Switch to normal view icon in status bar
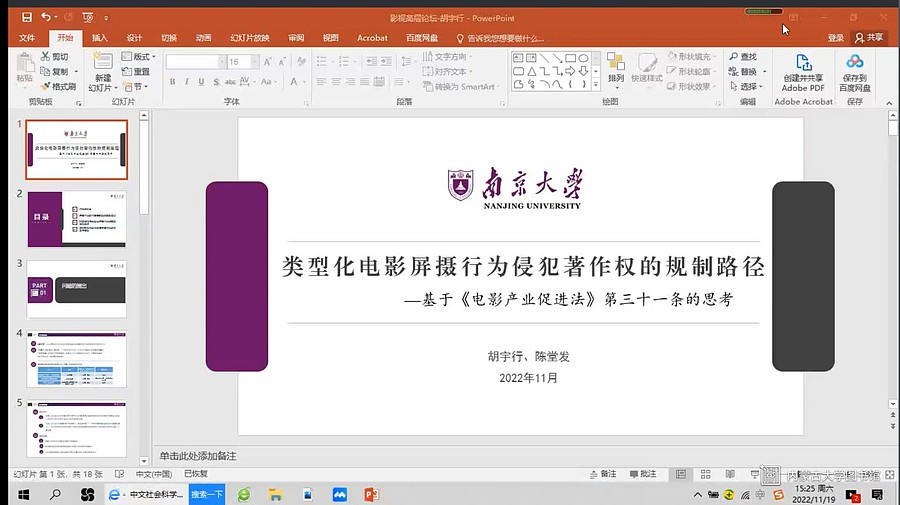Viewport: 900px width, 505px height. point(681,474)
